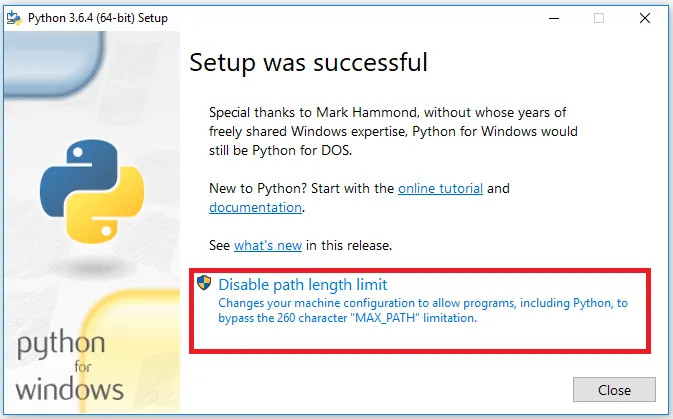This screenshot has width=673, height=419.
Task: Open the documentation link
Action: (255, 207)
